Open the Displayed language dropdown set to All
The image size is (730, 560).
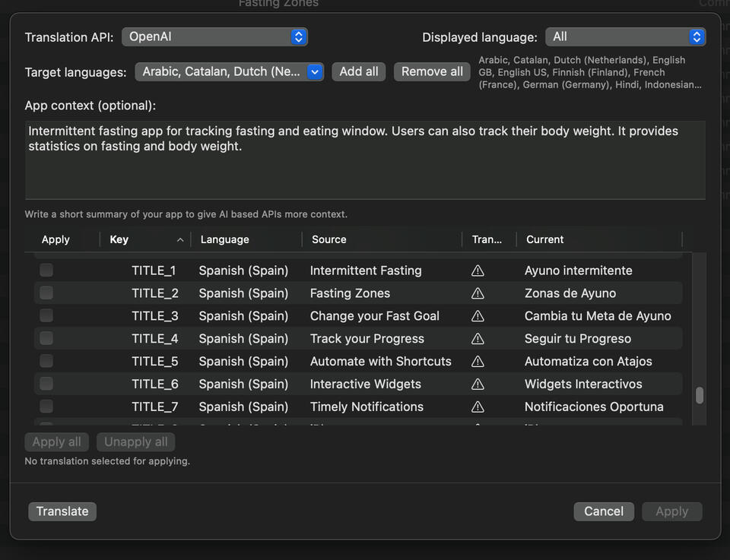[x=625, y=36]
